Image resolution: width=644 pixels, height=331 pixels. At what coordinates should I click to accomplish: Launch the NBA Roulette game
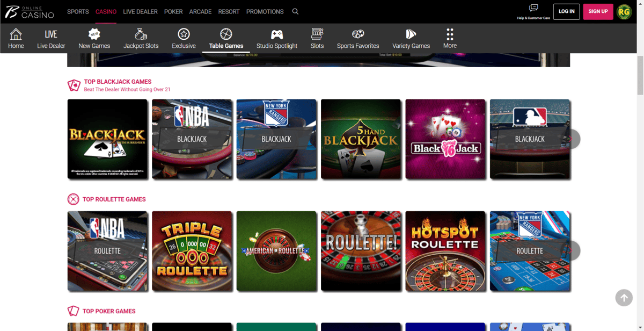tap(107, 251)
